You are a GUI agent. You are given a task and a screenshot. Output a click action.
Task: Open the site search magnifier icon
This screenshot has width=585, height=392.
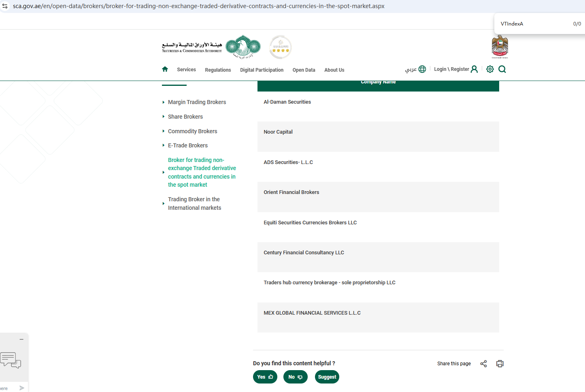pos(502,69)
